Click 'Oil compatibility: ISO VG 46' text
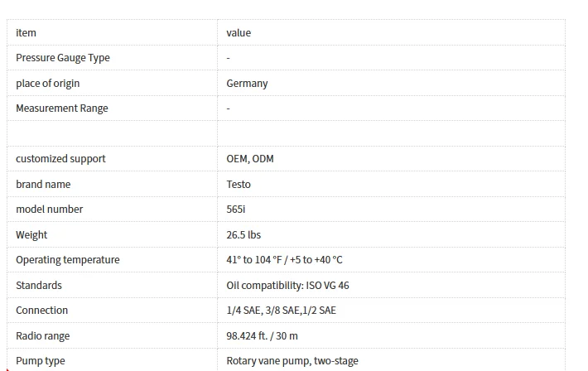Screen dimensions: 588x371 click(x=287, y=286)
